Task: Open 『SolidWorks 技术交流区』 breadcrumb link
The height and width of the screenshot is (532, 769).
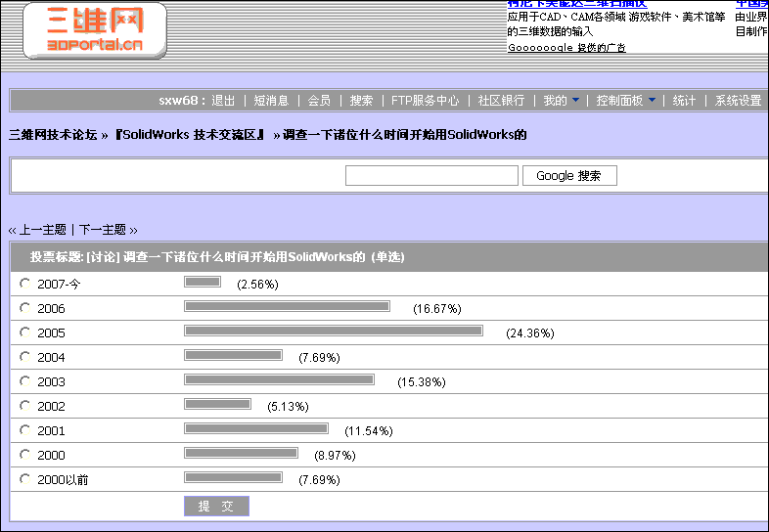Action: 190,135
